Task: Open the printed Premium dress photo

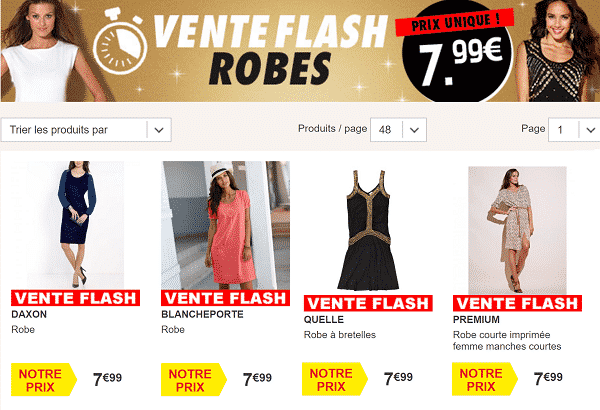Action: pyautogui.click(x=517, y=230)
